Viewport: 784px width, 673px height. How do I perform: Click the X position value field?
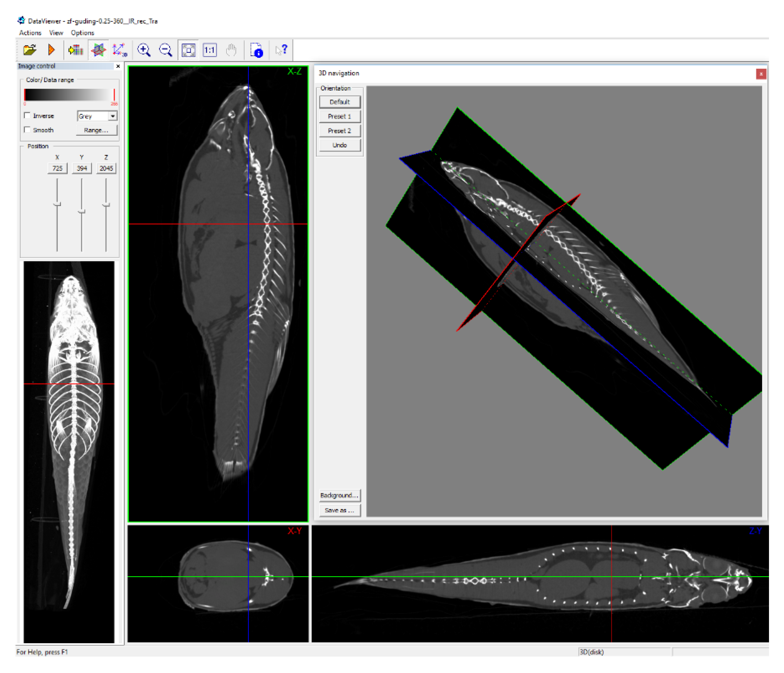(58, 168)
